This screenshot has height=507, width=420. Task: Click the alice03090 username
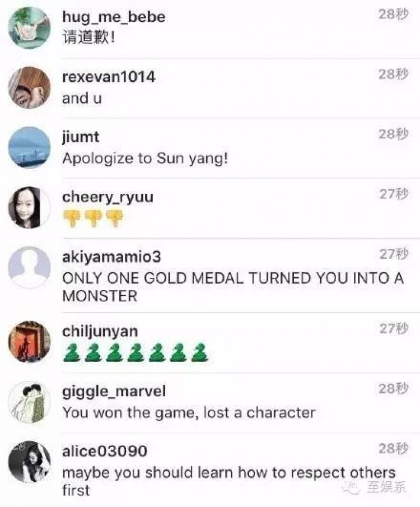click(104, 451)
